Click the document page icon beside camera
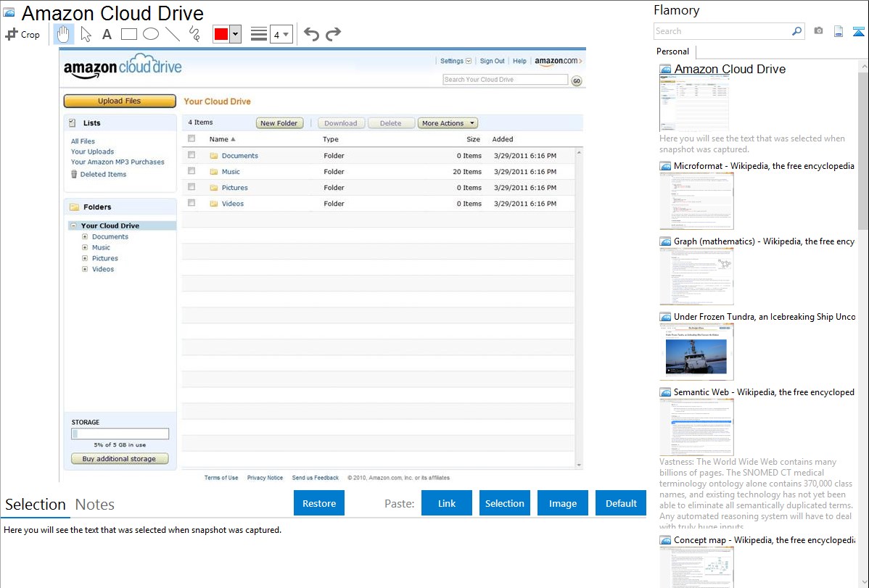869x588 pixels. tap(839, 31)
